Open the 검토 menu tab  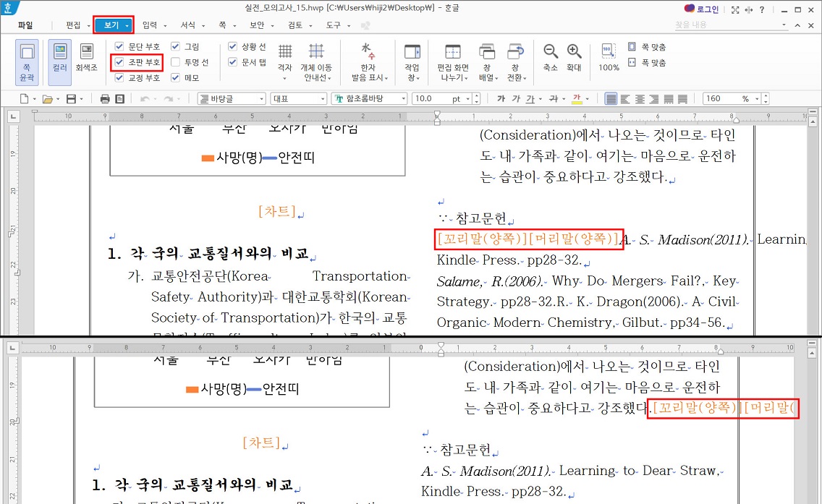click(x=295, y=25)
